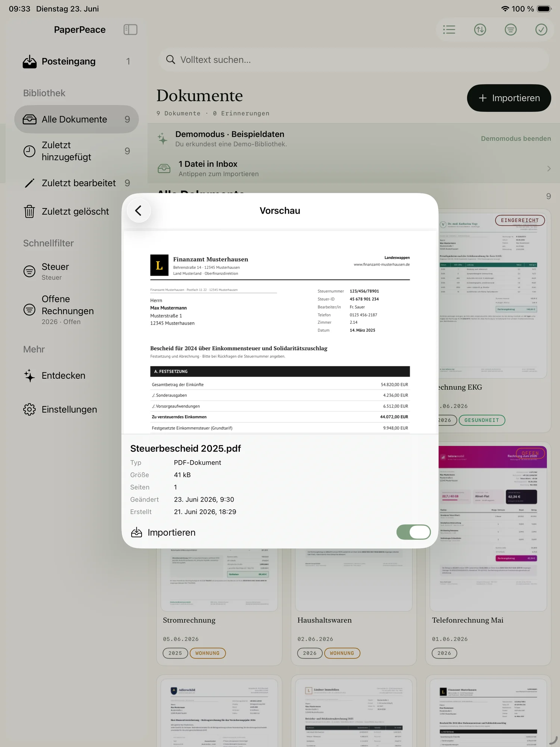The image size is (560, 747).
Task: Click the Wi-Fi status icon
Action: [505, 9]
